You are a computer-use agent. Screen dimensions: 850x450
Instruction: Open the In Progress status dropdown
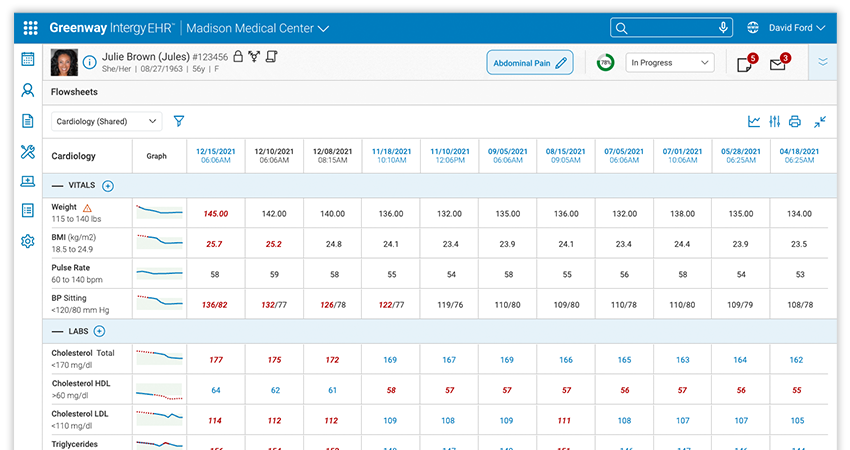tap(670, 63)
